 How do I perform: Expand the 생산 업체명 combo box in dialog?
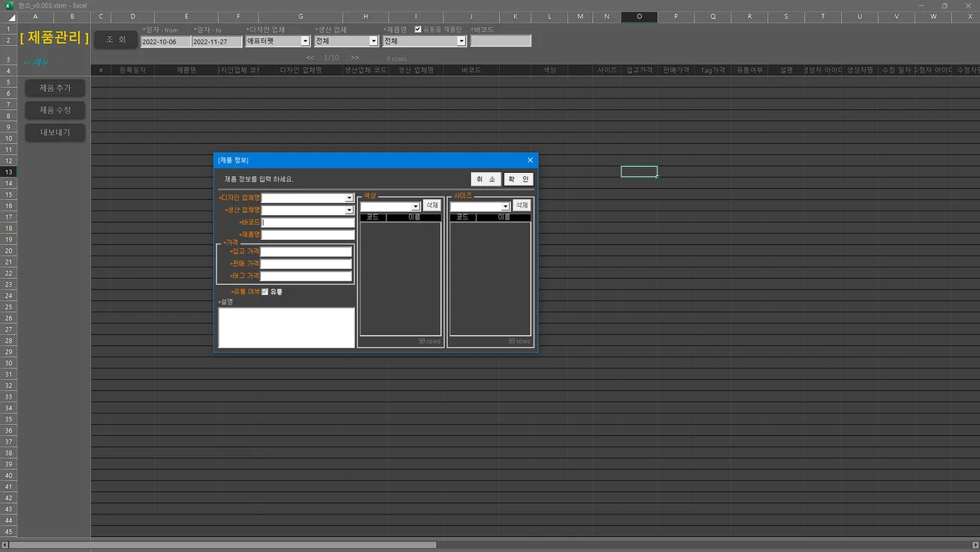[349, 211]
